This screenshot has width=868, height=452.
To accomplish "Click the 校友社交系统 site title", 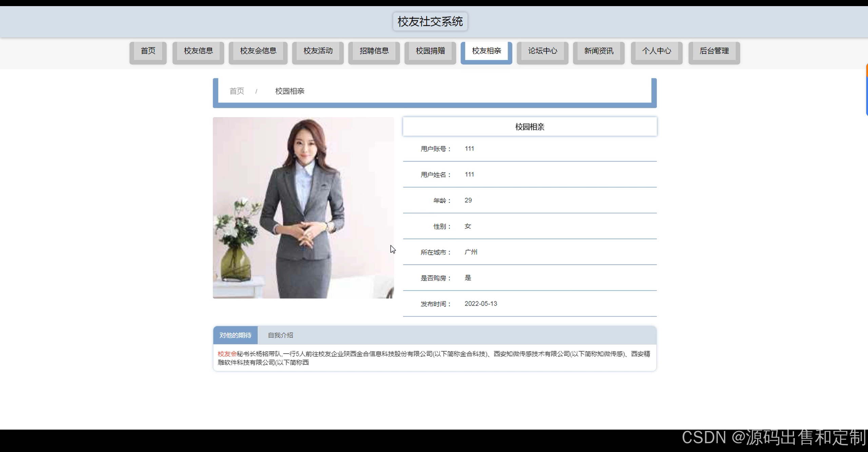I will 430,22.
